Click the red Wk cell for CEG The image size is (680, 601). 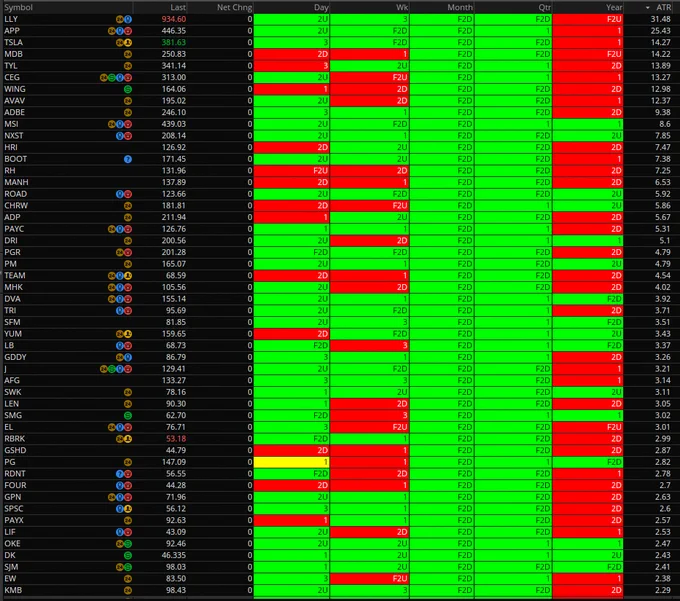pyautogui.click(x=369, y=78)
